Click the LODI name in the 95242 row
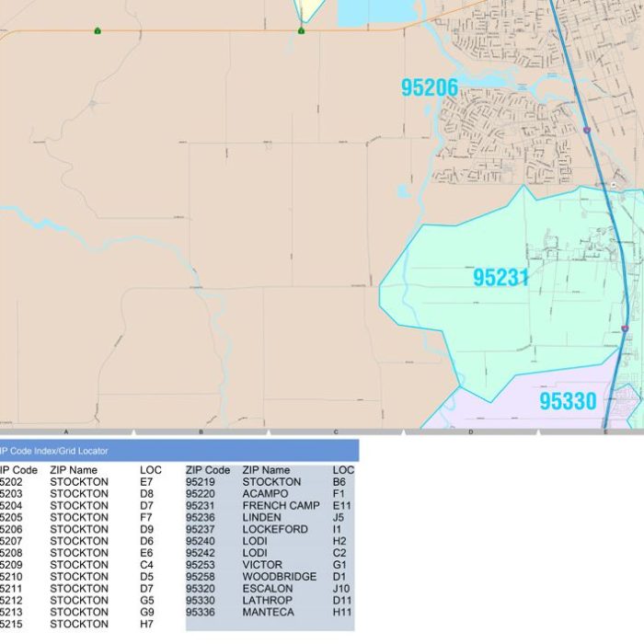Image resolution: width=644 pixels, height=644 pixels. pyautogui.click(x=255, y=553)
